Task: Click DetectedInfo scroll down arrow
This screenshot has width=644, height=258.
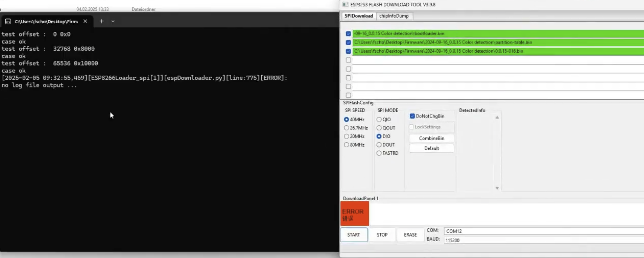Action: tap(497, 188)
